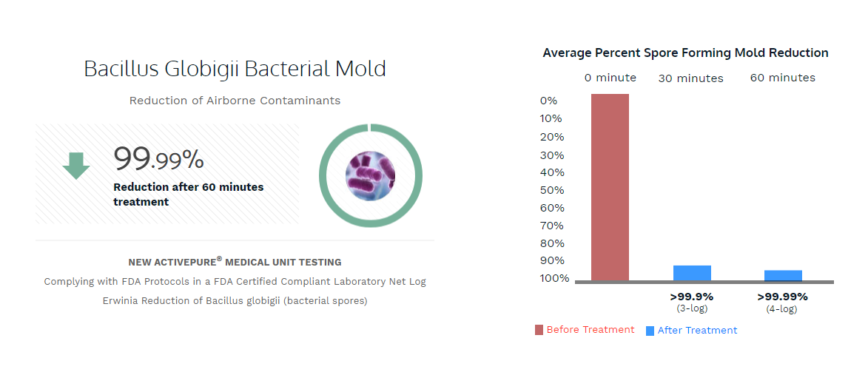Click the 60 minutes column label
The image size is (868, 375).
(x=783, y=78)
